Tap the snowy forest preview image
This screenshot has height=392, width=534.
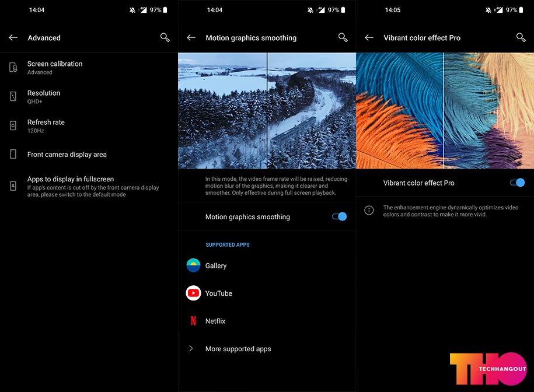point(267,111)
